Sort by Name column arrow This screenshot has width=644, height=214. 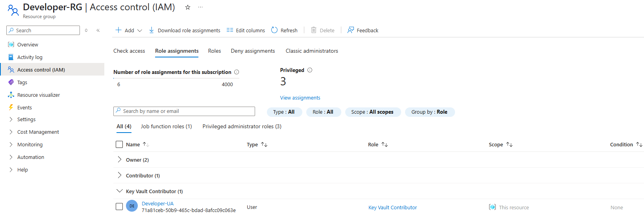pos(146,144)
